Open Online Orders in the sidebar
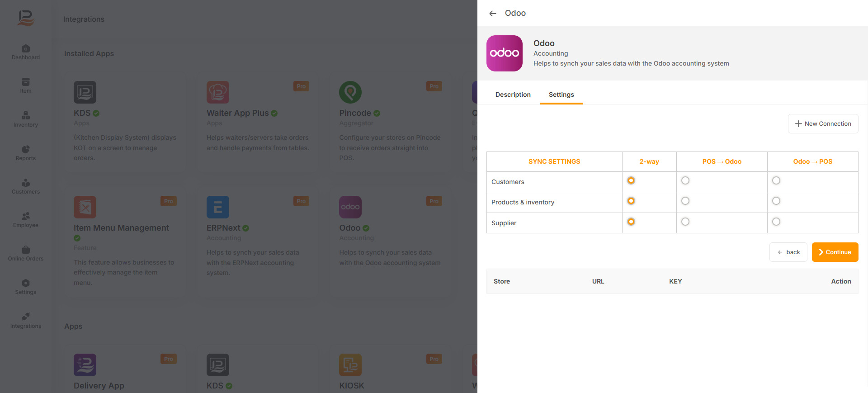The image size is (868, 393). (26, 253)
